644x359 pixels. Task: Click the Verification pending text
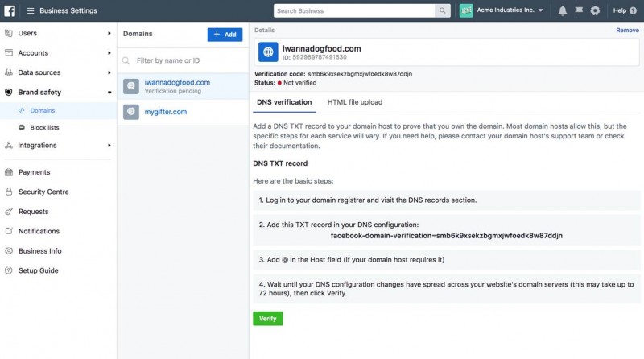[173, 91]
